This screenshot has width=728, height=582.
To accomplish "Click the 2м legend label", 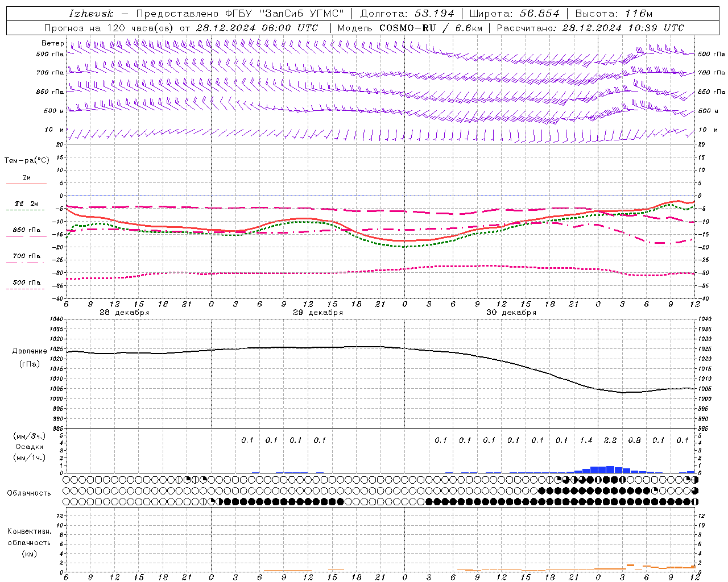I will [x=27, y=177].
